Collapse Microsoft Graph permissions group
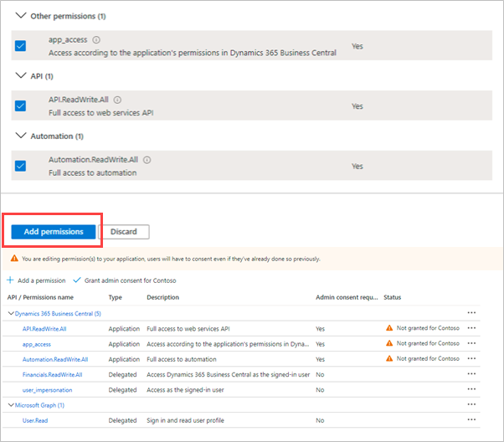Screen dimensions: 504x442 point(11,405)
